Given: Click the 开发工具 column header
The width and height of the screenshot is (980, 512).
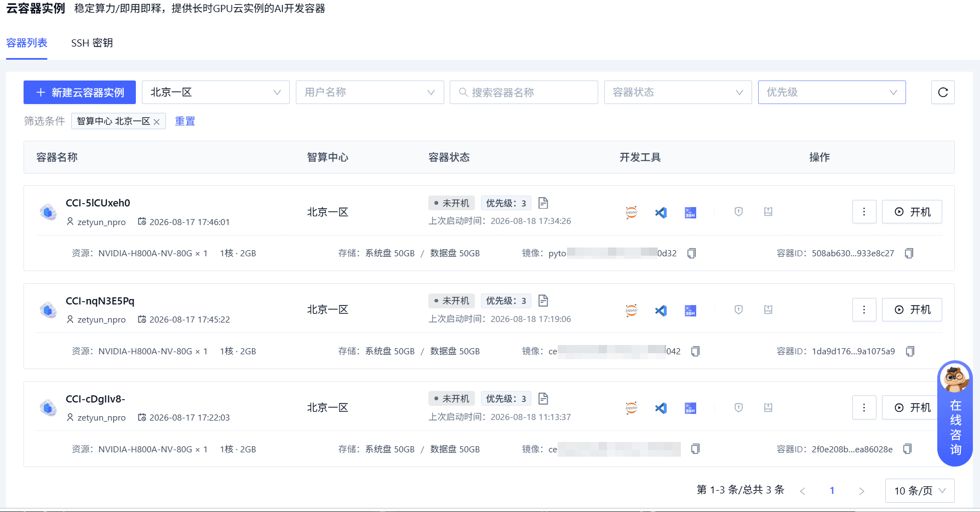Looking at the screenshot, I should point(640,157).
